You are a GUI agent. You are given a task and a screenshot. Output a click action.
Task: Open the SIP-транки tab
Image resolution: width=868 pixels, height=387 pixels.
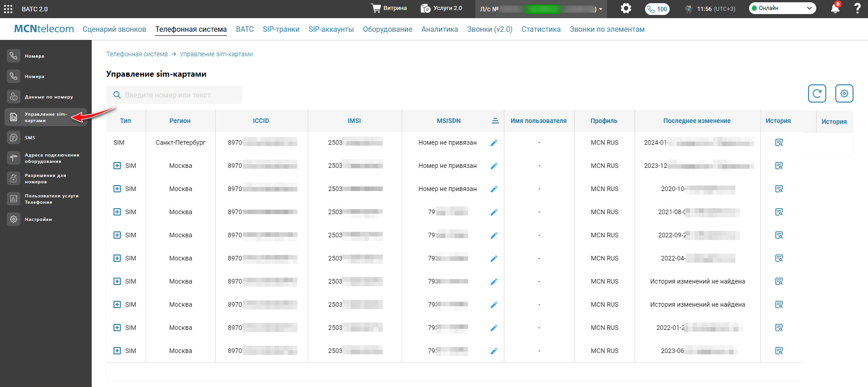pos(281,29)
